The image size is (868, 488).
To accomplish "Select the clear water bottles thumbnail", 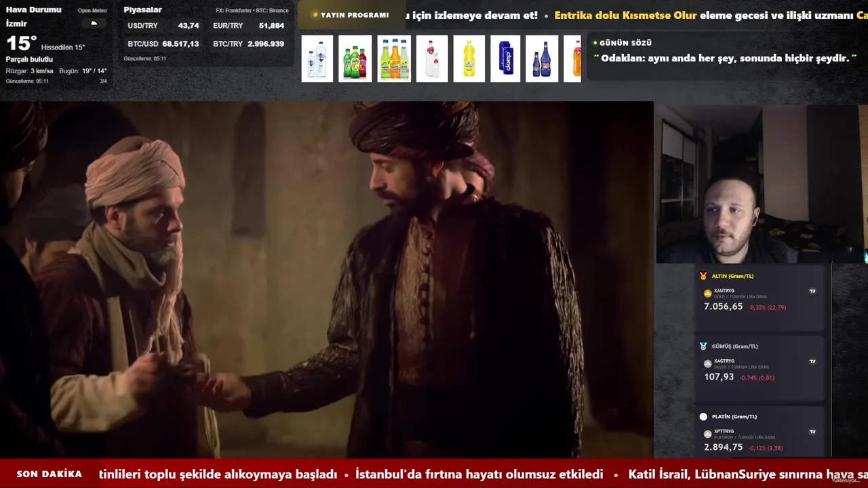I will (x=317, y=59).
